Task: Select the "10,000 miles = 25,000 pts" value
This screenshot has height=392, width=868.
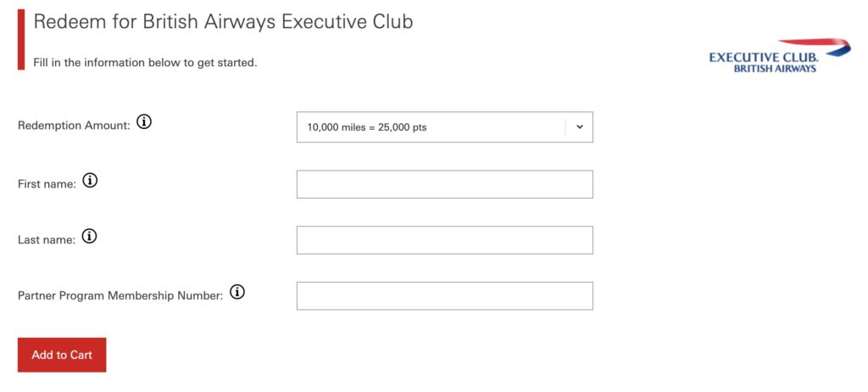Action: pos(366,127)
